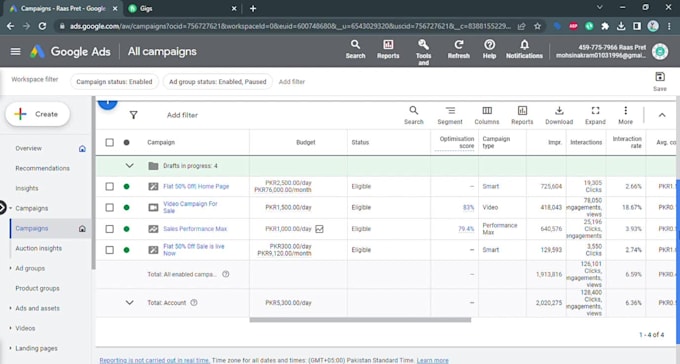Viewport: 680px width, 364px height.
Task: Click the table filter funnel icon
Action: point(134,115)
